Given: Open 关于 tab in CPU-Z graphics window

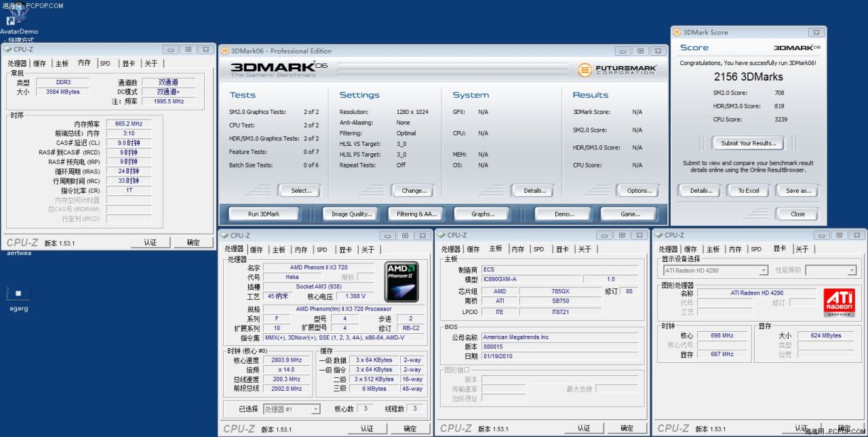Looking at the screenshot, I should click(x=802, y=249).
